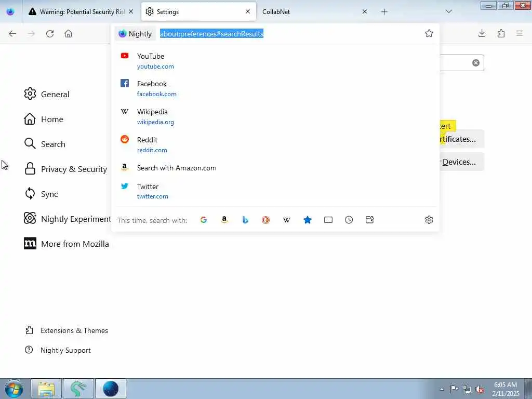The image size is (532, 399).
Task: Search within Bookmarks star icon
Action: (x=308, y=220)
